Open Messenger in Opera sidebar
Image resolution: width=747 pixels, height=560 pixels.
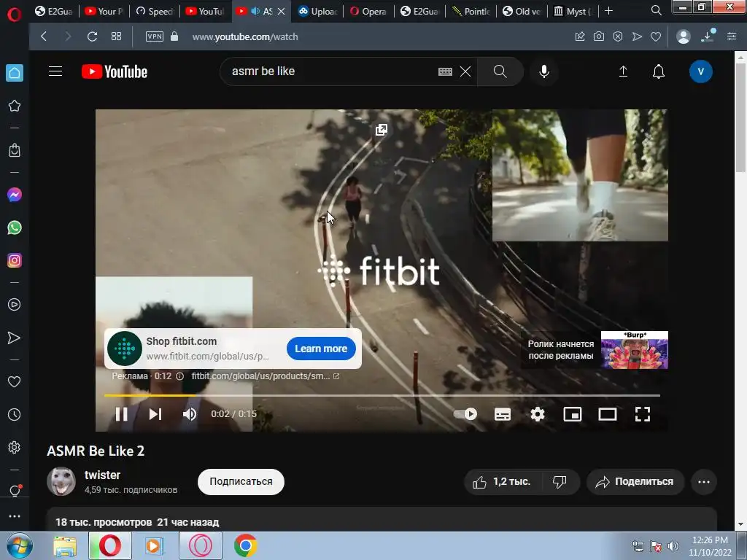pos(15,195)
